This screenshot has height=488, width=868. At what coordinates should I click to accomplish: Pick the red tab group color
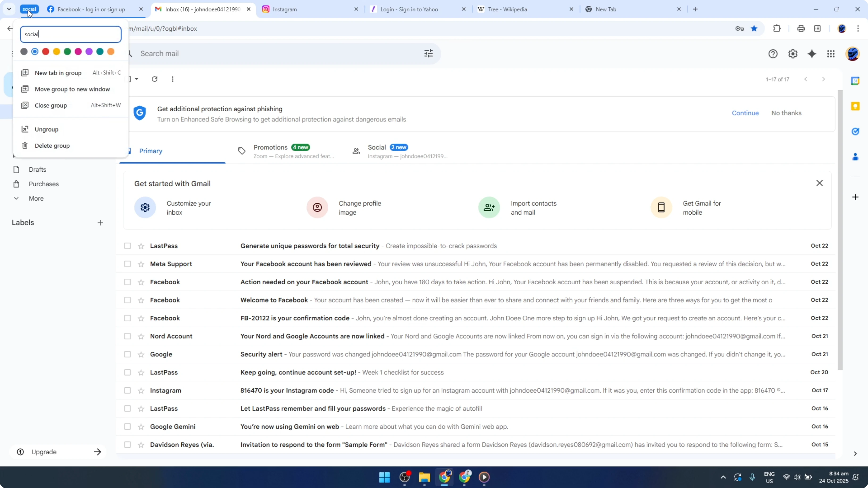tap(46, 51)
